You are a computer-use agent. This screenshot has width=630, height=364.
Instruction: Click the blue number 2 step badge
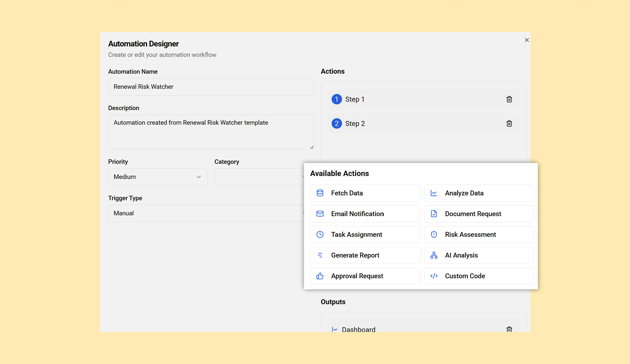tap(337, 123)
